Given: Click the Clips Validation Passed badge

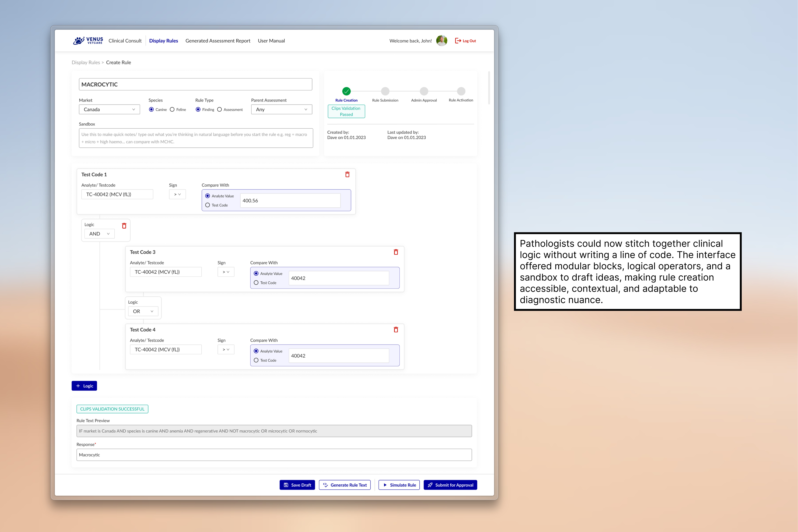Looking at the screenshot, I should click(346, 111).
